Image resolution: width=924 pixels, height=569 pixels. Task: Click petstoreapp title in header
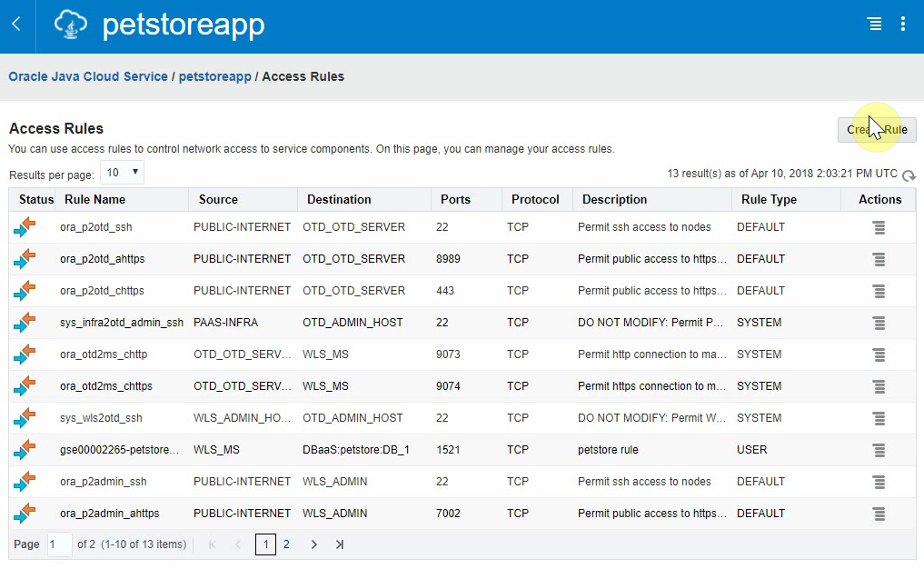(184, 26)
